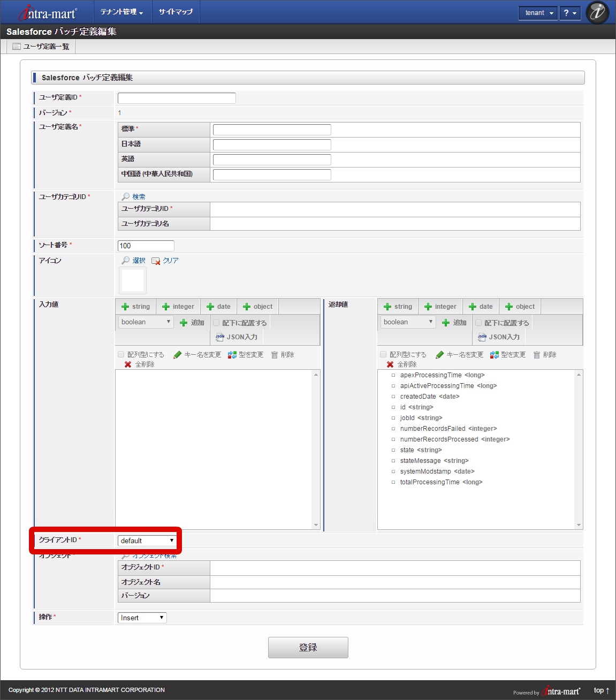Click the 標準 name input field
The height and width of the screenshot is (700, 616).
(x=272, y=130)
